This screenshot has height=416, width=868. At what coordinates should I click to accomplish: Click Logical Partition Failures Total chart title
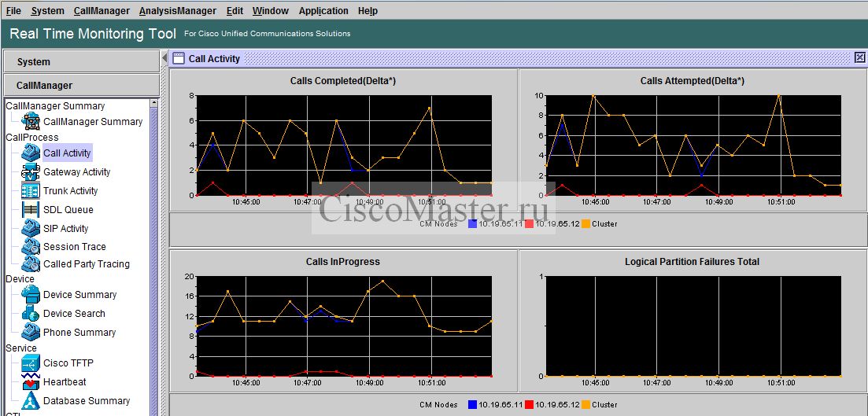692,262
